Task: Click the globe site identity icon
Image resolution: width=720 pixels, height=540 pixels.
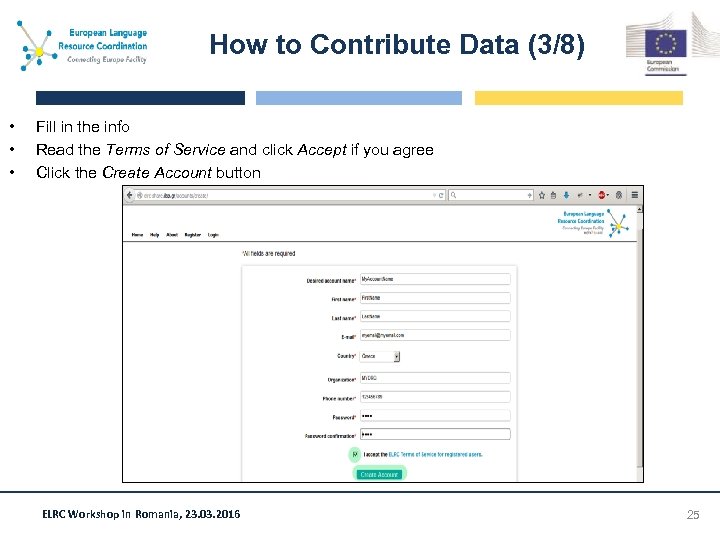Action: (x=140, y=196)
